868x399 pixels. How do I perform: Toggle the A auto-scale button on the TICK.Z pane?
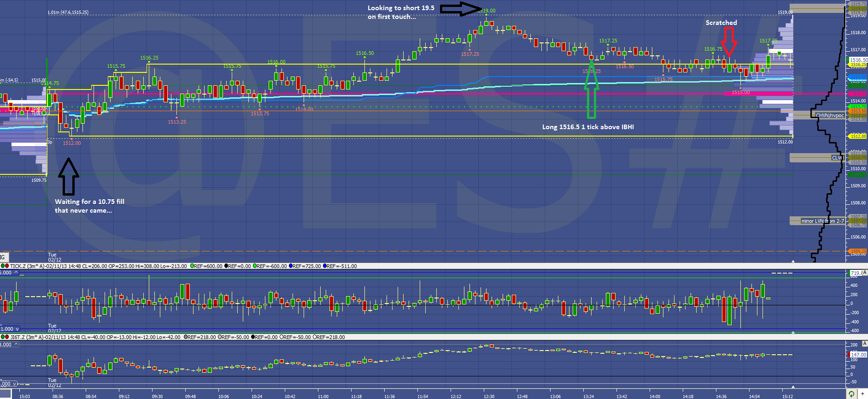pyautogui.click(x=864, y=273)
